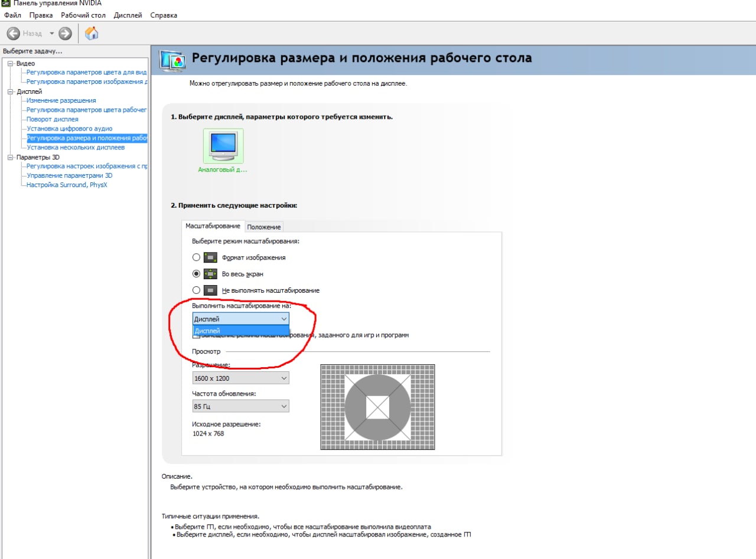This screenshot has width=756, height=559.
Task: Select the 'Формат изображения' radio button
Action: 196,257
